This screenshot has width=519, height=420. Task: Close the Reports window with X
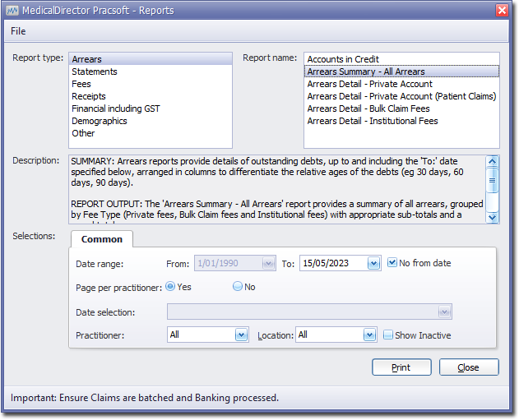tap(502, 10)
